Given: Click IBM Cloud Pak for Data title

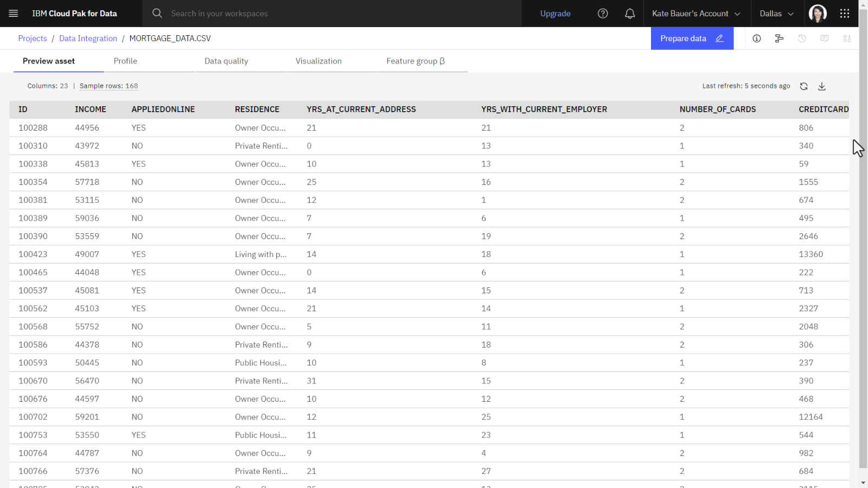Looking at the screenshot, I should (74, 14).
